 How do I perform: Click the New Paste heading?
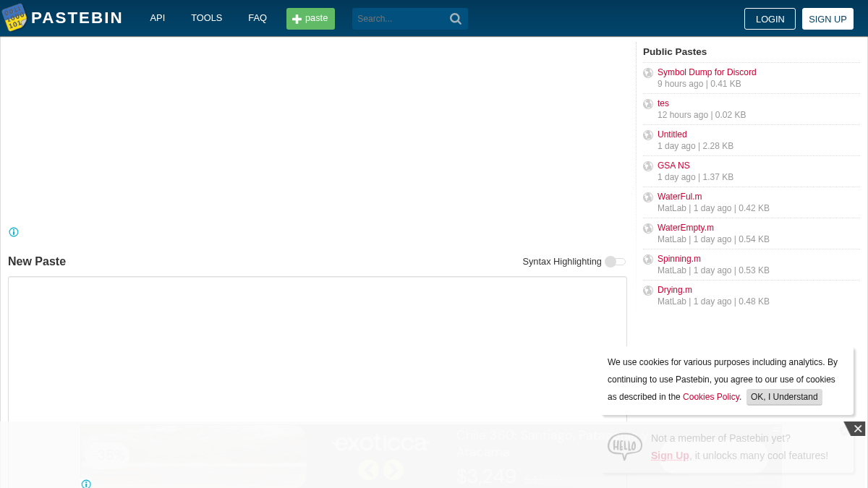[37, 262]
